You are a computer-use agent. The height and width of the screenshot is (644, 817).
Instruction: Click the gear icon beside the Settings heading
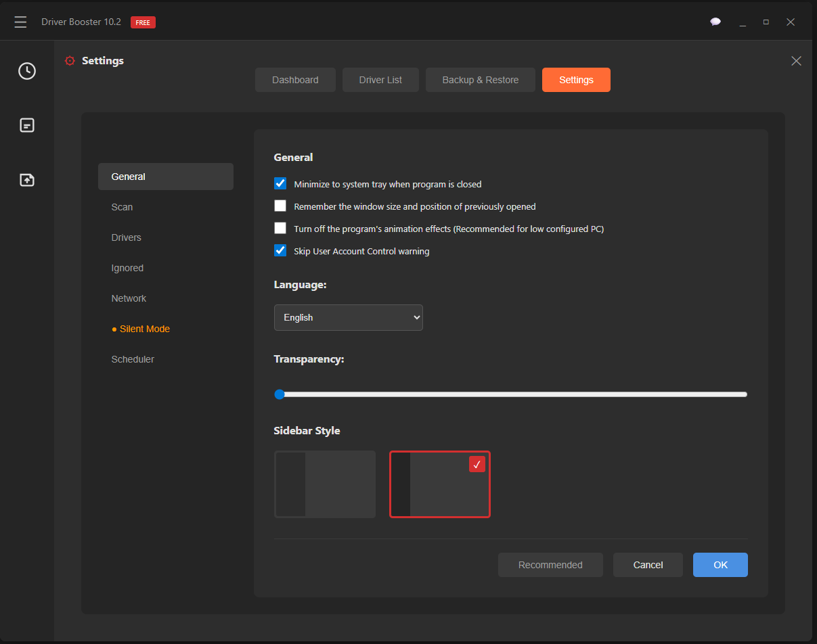(70, 60)
